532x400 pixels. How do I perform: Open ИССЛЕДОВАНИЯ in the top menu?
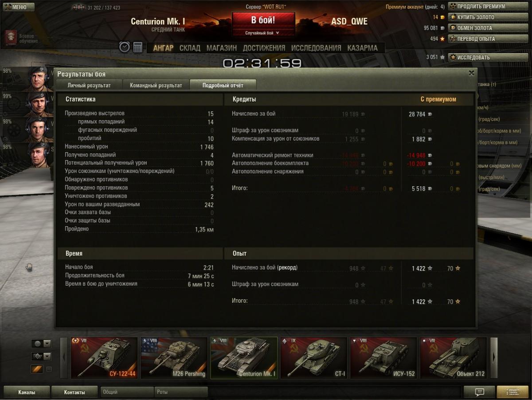coord(316,48)
